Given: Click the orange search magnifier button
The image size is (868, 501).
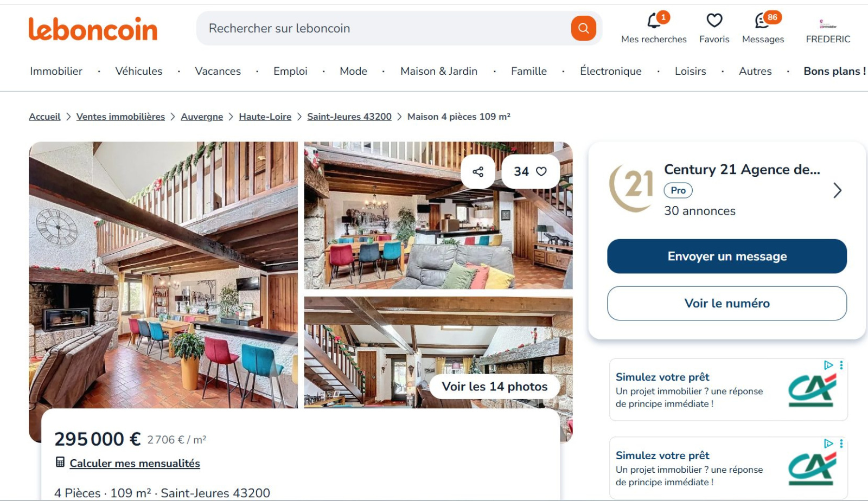Looking at the screenshot, I should tap(583, 28).
